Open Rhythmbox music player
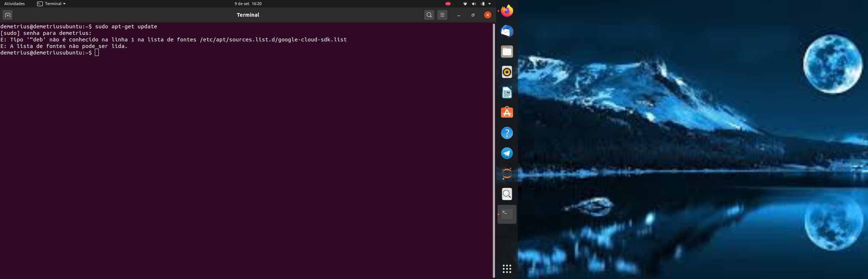 507,72
